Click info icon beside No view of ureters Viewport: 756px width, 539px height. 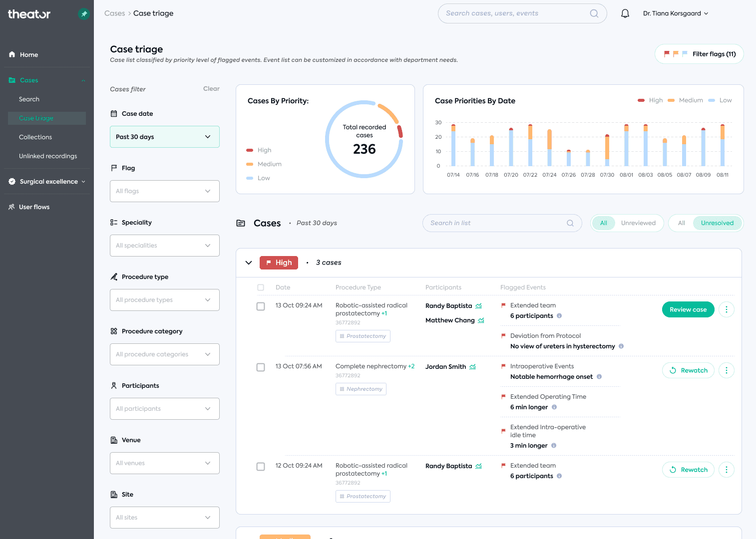621,346
